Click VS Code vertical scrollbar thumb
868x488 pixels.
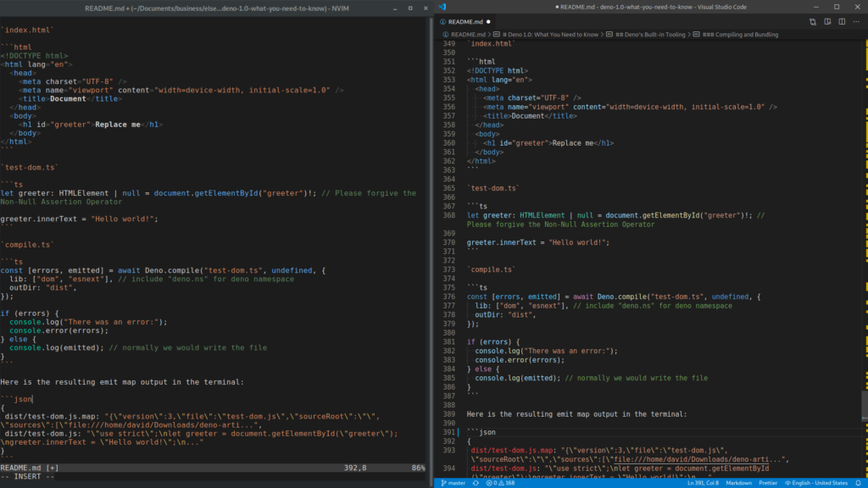pos(865,405)
